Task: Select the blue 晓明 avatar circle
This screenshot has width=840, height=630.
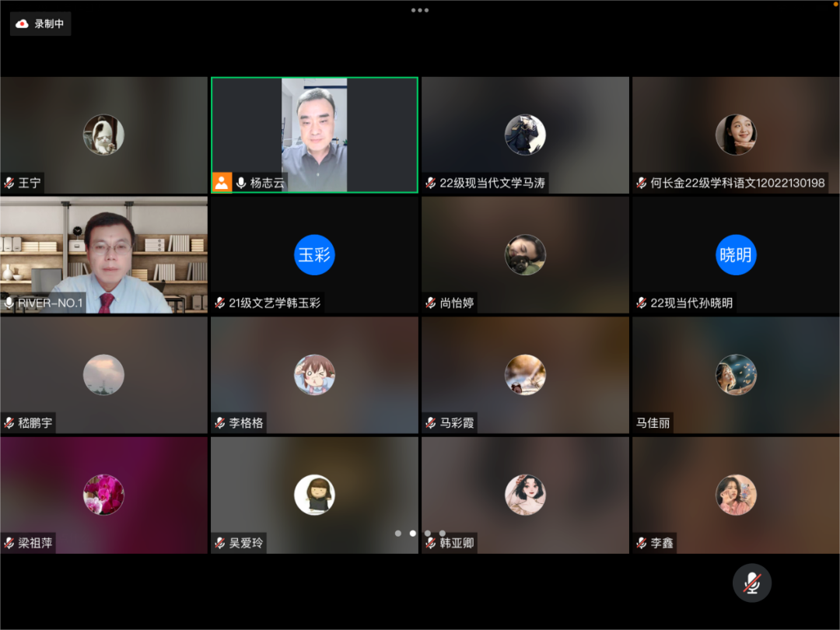Action: 736,254
